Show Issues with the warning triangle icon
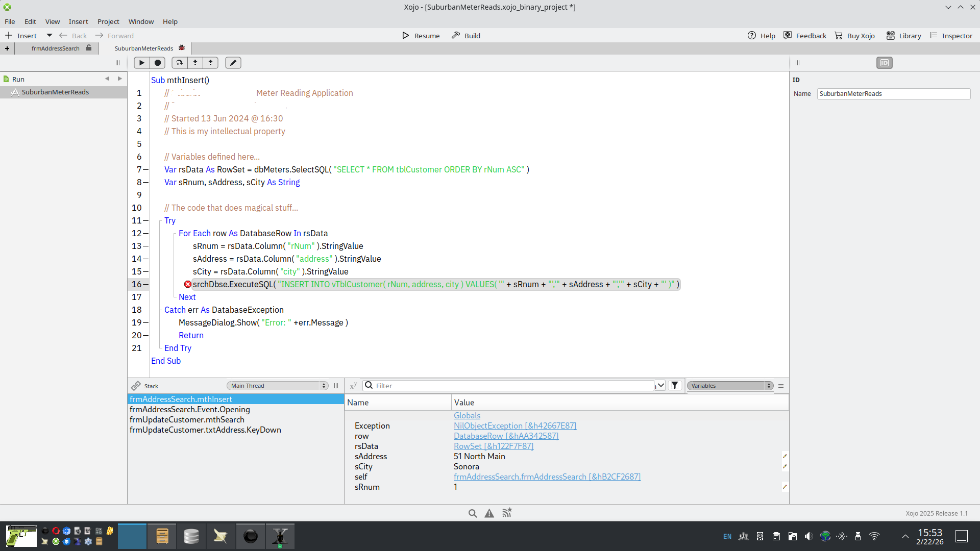The width and height of the screenshot is (980, 551). pyautogui.click(x=489, y=513)
